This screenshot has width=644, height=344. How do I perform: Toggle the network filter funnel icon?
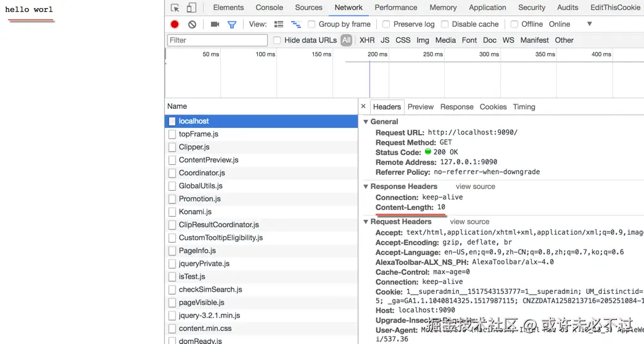click(x=232, y=25)
